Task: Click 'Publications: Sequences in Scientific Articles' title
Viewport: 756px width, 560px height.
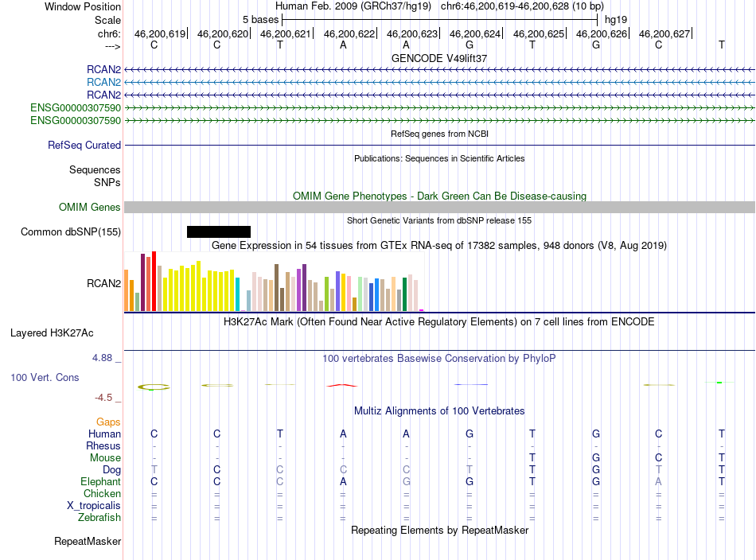Action: pos(439,158)
